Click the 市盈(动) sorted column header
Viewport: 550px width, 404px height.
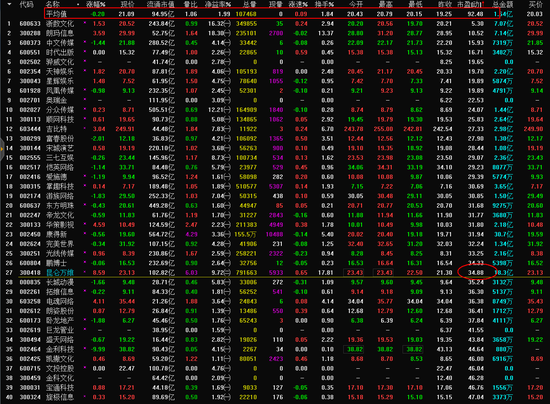click(470, 4)
